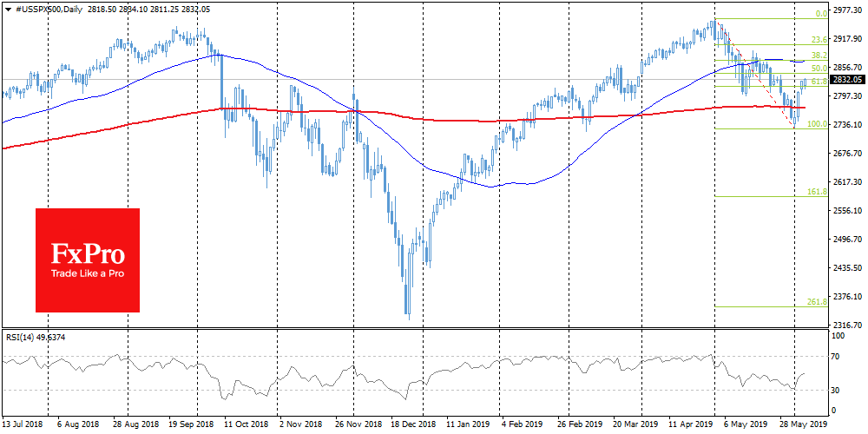Image resolution: width=868 pixels, height=434 pixels.
Task: Click the 2977.03 price axis label
Action: tap(847, 11)
